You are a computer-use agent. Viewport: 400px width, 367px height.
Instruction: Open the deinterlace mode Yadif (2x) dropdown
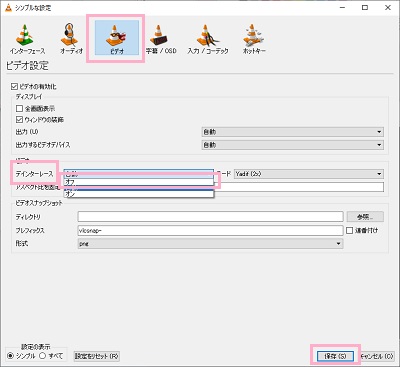[309, 174]
